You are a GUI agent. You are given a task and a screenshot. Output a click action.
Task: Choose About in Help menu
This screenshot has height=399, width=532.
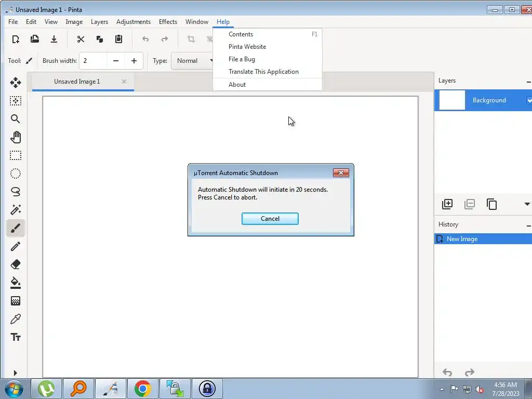point(268,85)
